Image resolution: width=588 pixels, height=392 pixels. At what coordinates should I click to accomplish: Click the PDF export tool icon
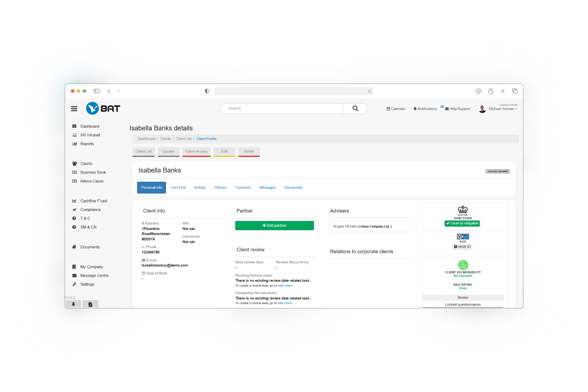90,304
